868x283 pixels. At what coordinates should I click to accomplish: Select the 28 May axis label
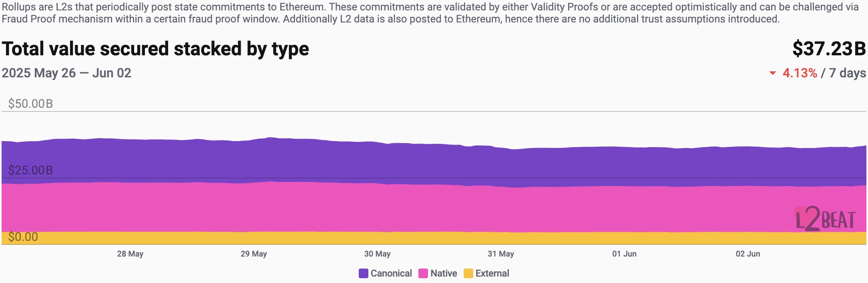pos(130,254)
